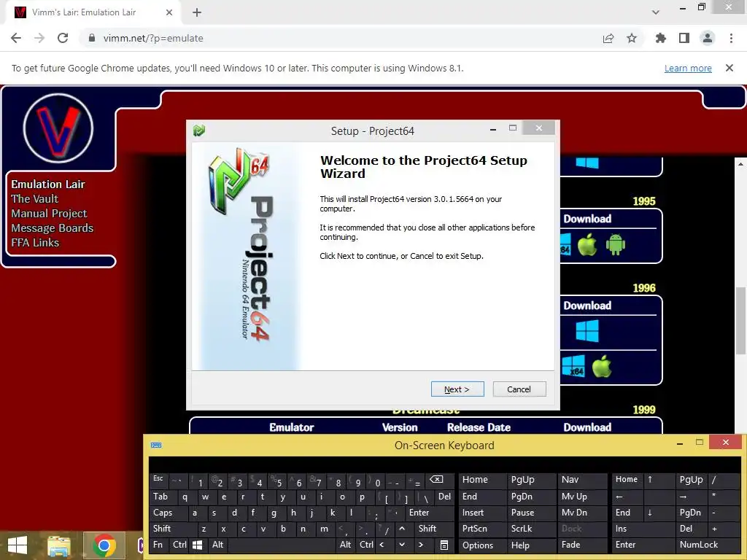Cancel the Project64 Setup wizard
The height and width of the screenshot is (560, 747).
point(519,389)
